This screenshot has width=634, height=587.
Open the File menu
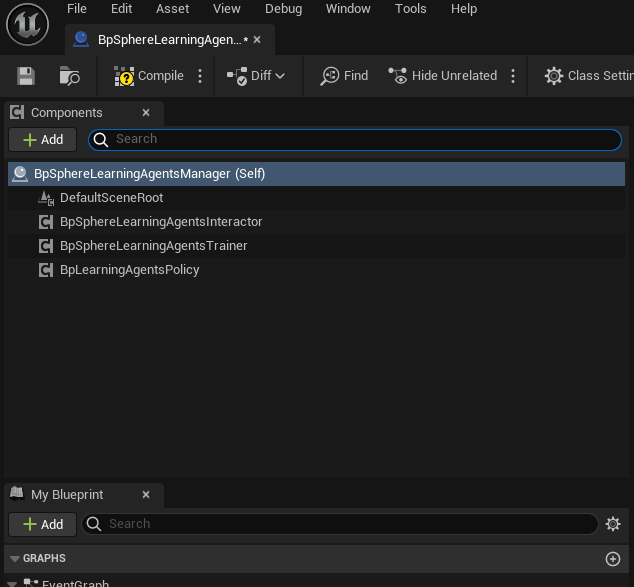(x=77, y=9)
